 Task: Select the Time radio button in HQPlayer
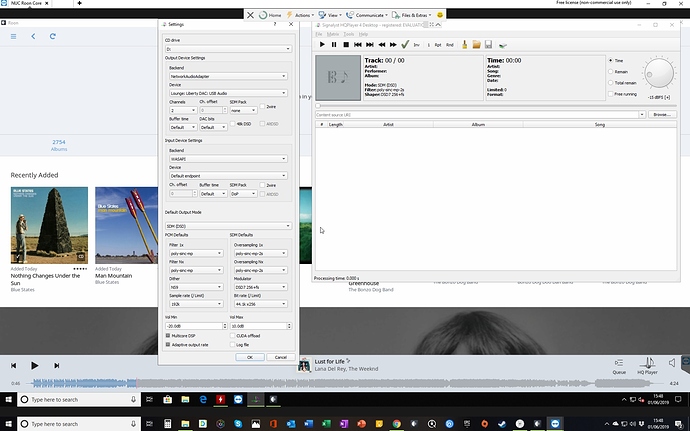(611, 60)
